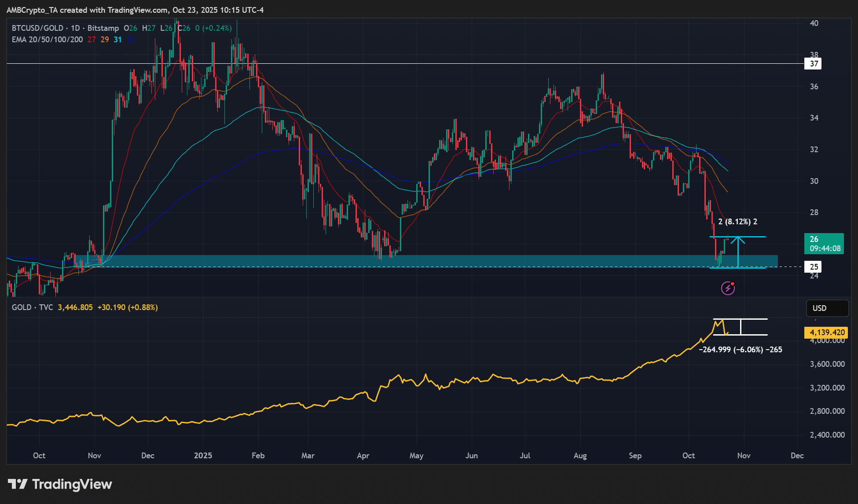Click the purple lightning bolt event icon
This screenshot has height=504, width=858.
coord(728,289)
